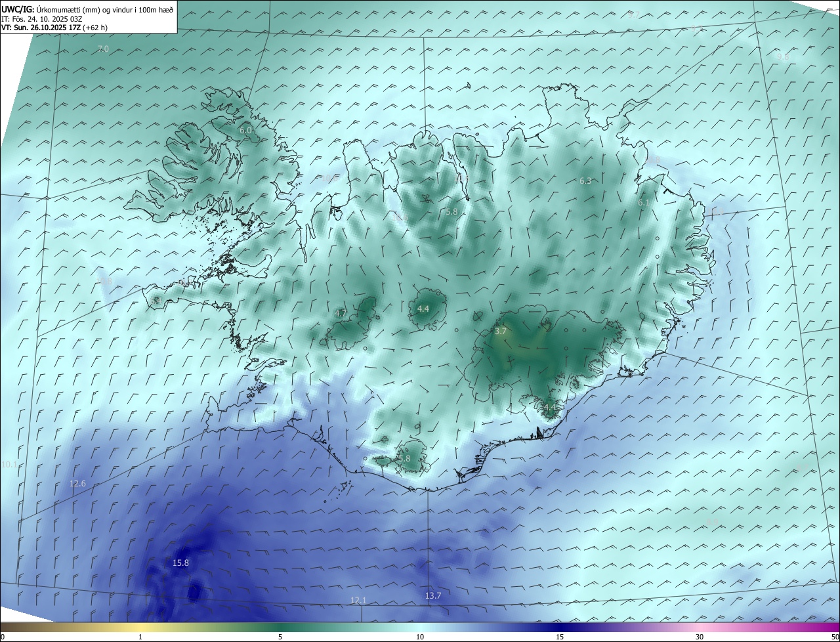Click the 15.8 value southwest of Iceland
Viewport: 840px width, 642px height.
pos(180,563)
